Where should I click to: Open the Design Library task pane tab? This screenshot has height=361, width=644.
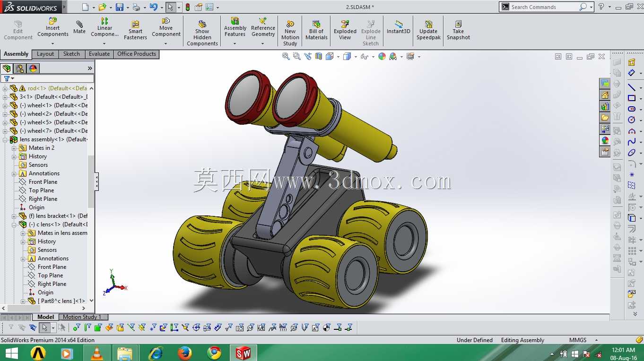(605, 106)
